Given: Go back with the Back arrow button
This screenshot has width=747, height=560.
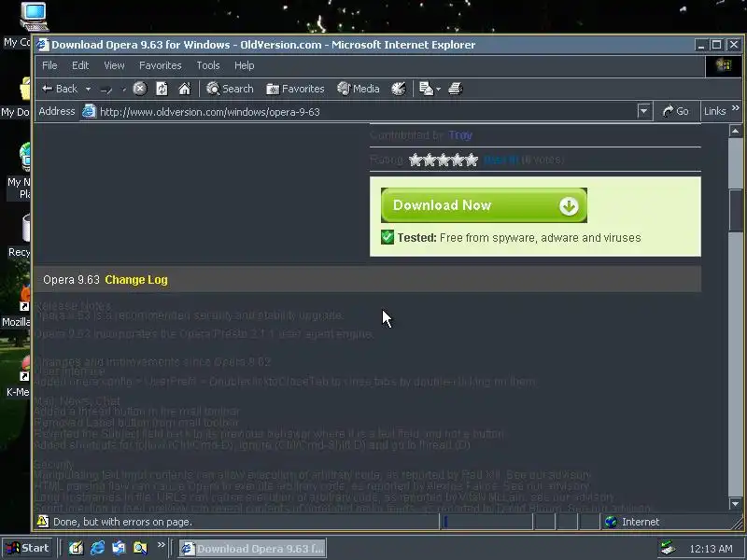Looking at the screenshot, I should click(x=59, y=89).
